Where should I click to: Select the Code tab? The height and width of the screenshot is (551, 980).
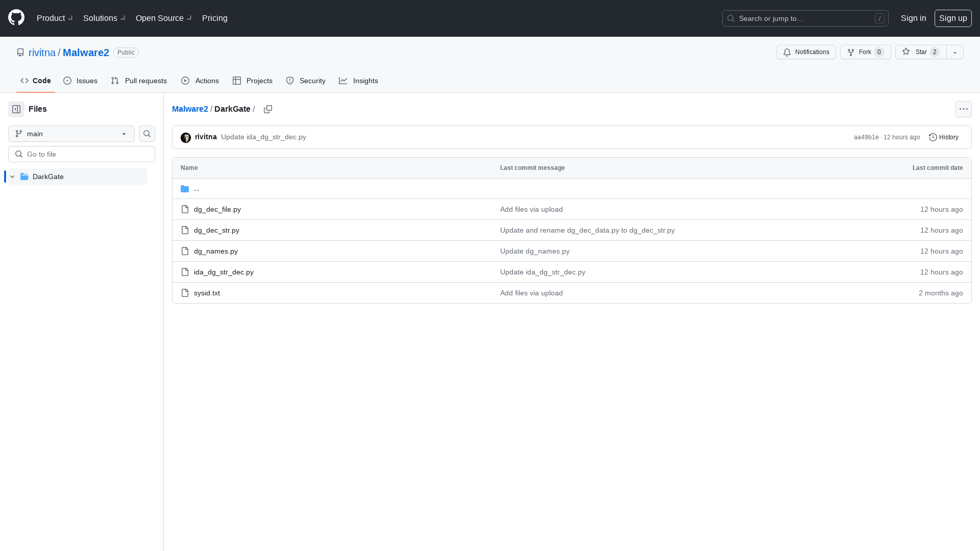tap(35, 81)
